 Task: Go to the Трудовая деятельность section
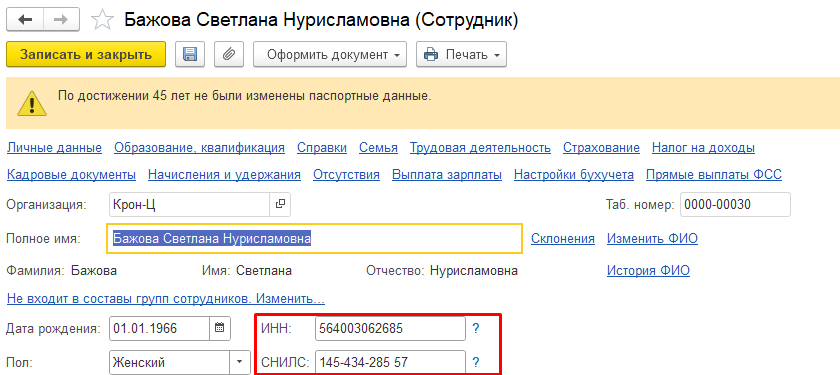coord(480,148)
